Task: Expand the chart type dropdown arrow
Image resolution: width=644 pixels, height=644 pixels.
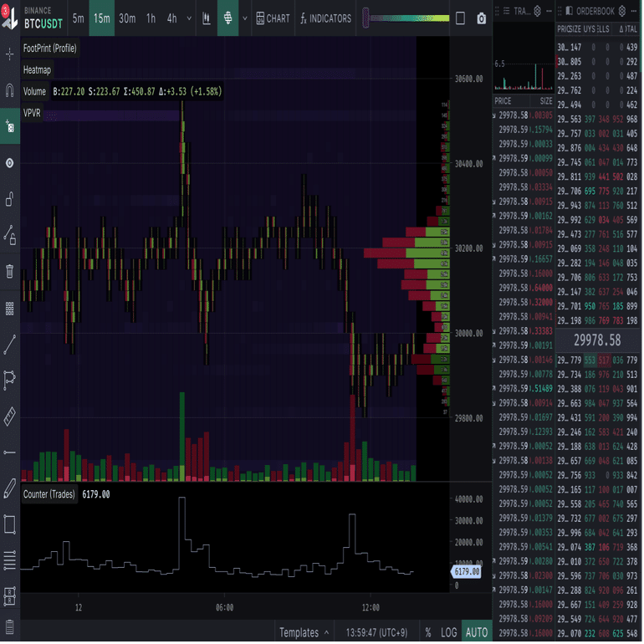Action: coord(245,18)
